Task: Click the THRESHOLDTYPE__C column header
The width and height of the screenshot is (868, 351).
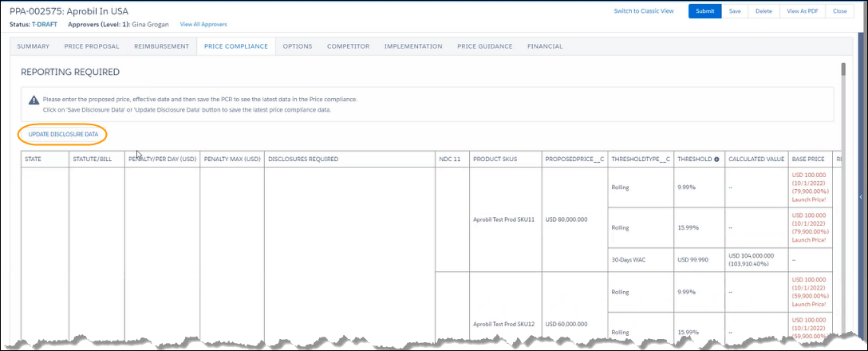Action: click(641, 160)
